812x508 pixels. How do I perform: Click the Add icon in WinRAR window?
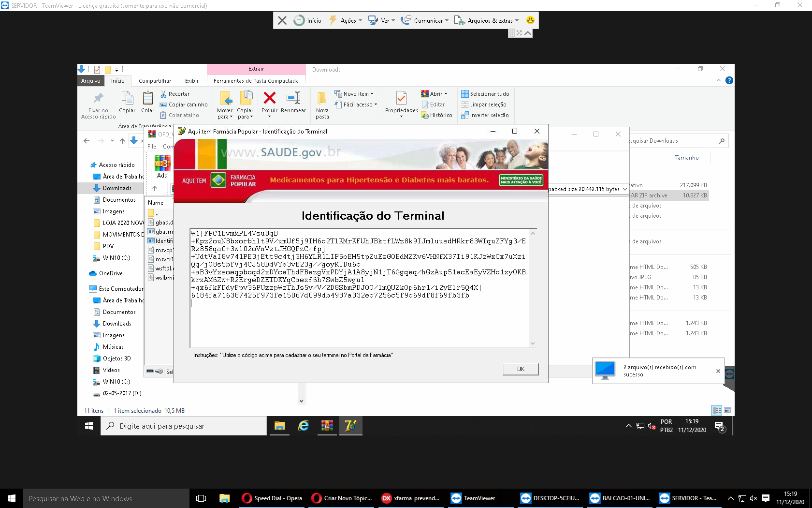click(162, 166)
